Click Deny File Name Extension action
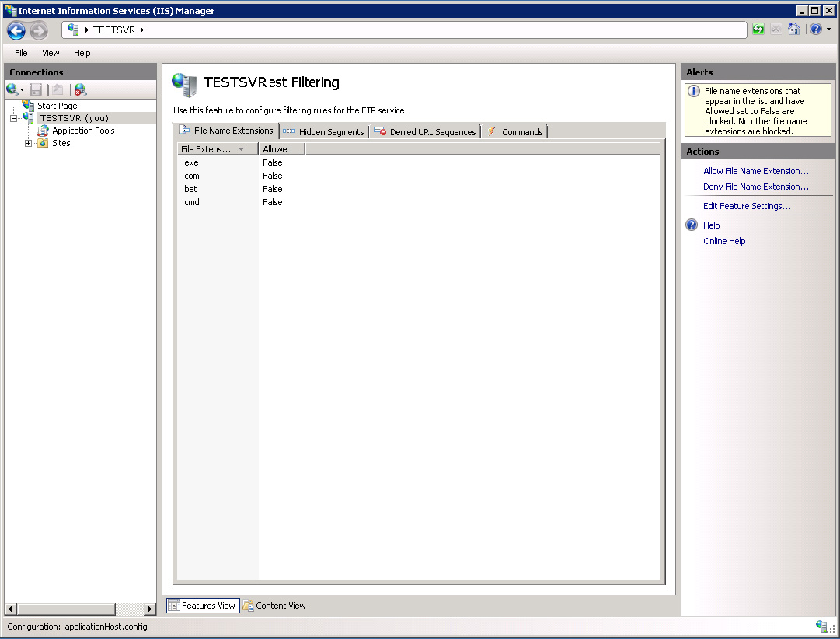Screen dimensions: 840x639 click(755, 187)
